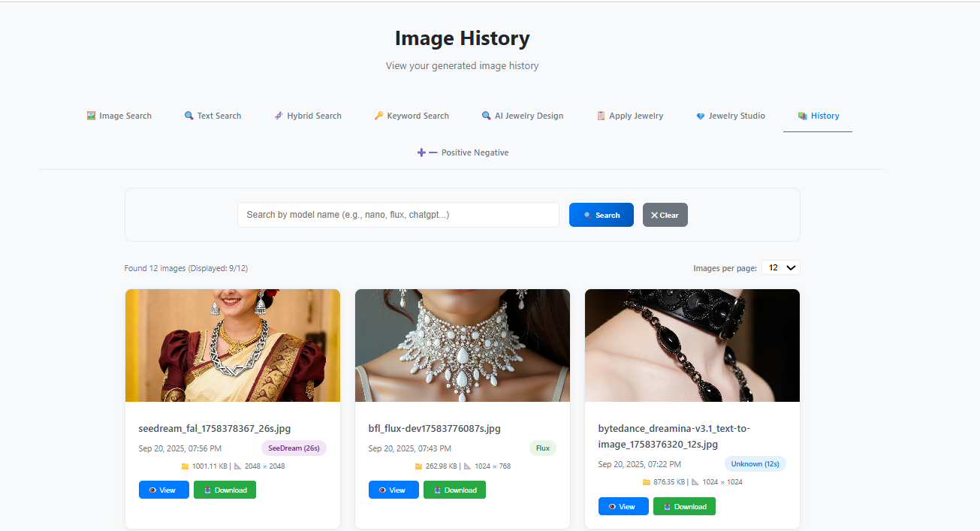Click the Apply Jewelry icon

(x=600, y=115)
